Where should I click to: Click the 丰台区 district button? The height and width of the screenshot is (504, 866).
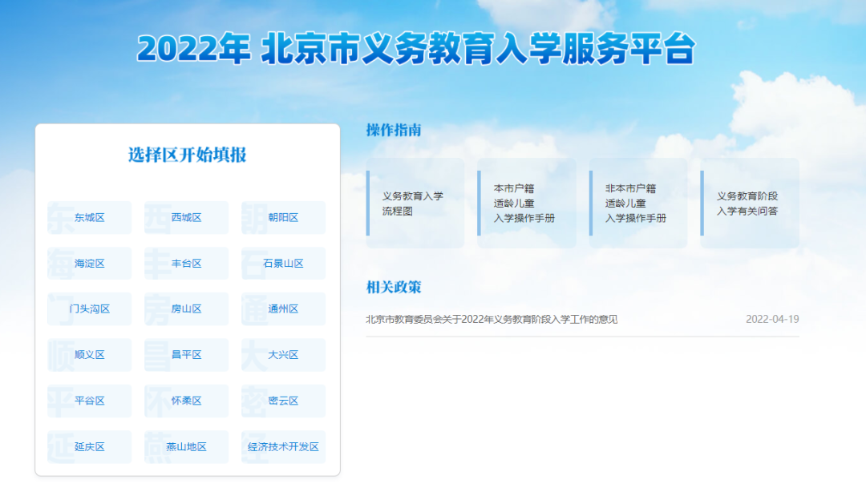186,264
